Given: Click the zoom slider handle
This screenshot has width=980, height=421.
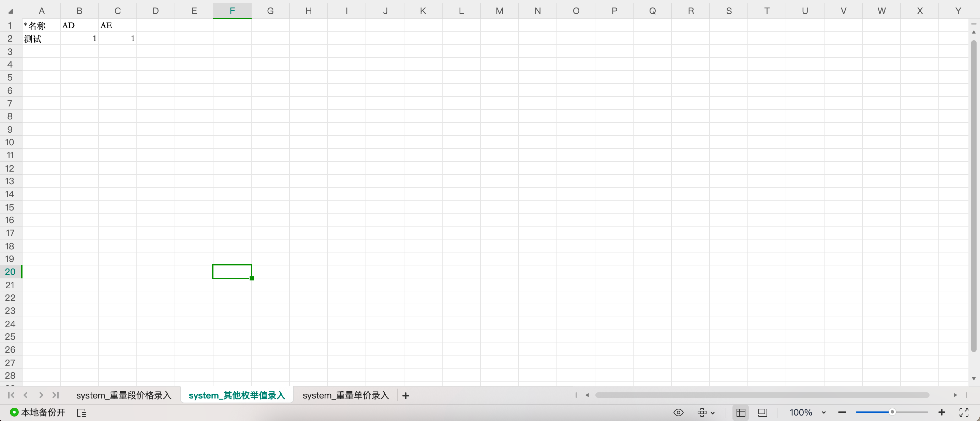Looking at the screenshot, I should (x=892, y=412).
